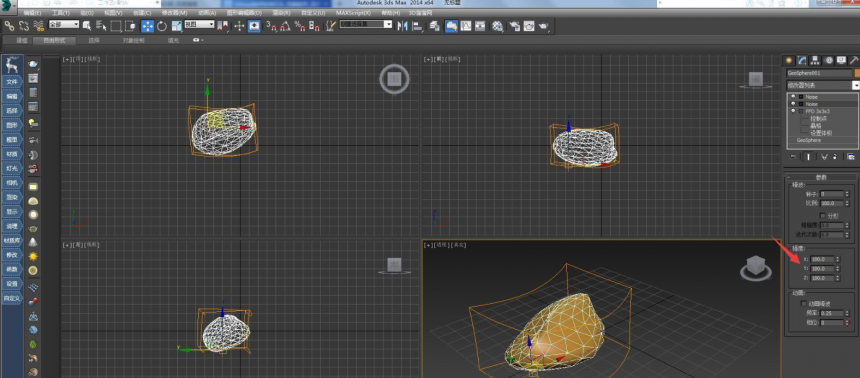Screen dimensions: 860x378
Task: Click the Mirror tool icon
Action: coord(403,25)
